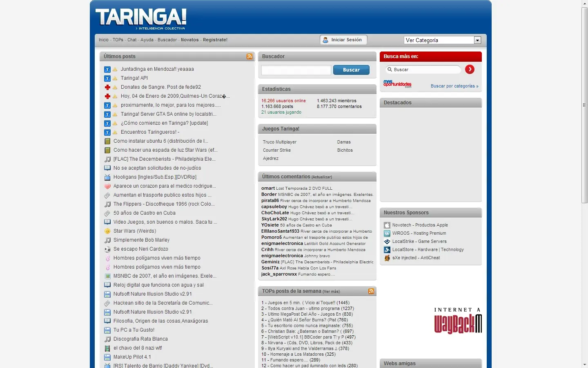The width and height of the screenshot is (588, 368).
Task: Click the film icon beside el chavo del 8
Action: [x=107, y=348]
